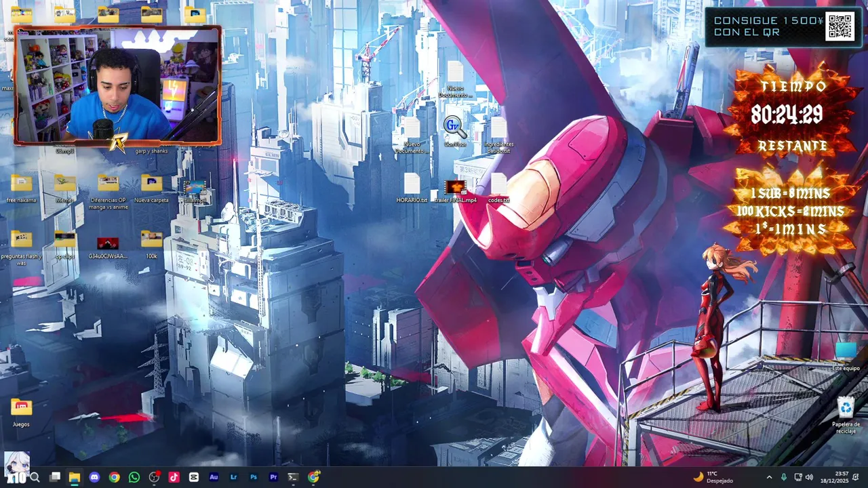Open the 'free nakama' desktop folder

coord(21,188)
